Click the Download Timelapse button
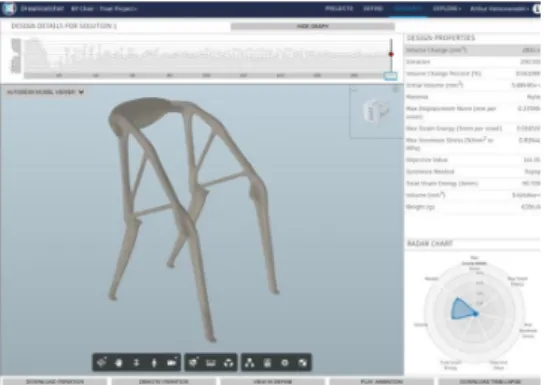Viewport: 545px width, 385px height. 490,382
